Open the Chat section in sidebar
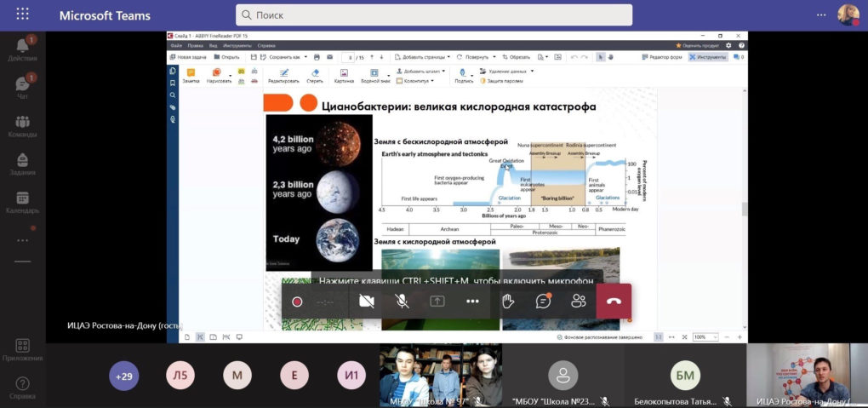The width and height of the screenshot is (868, 408). click(x=22, y=89)
